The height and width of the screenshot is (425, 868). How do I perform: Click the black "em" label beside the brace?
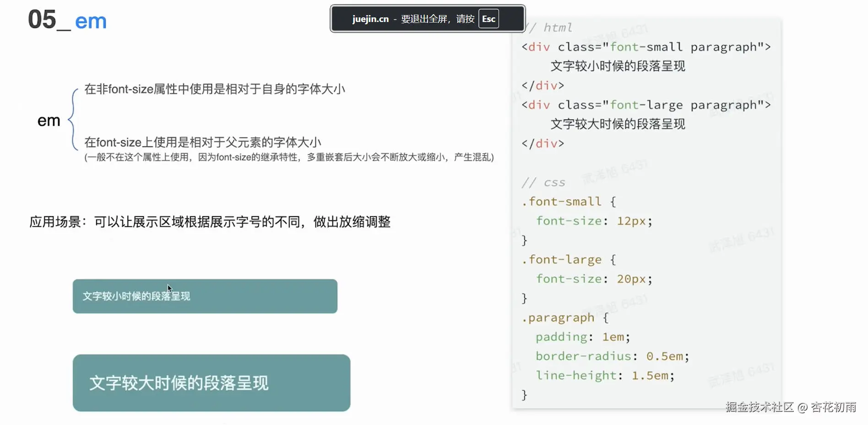[49, 120]
